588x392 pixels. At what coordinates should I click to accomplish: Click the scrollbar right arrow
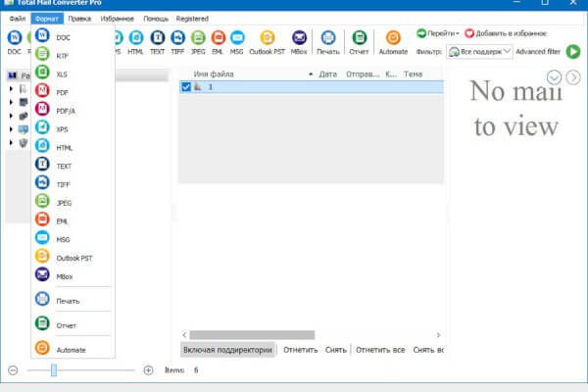(438, 334)
